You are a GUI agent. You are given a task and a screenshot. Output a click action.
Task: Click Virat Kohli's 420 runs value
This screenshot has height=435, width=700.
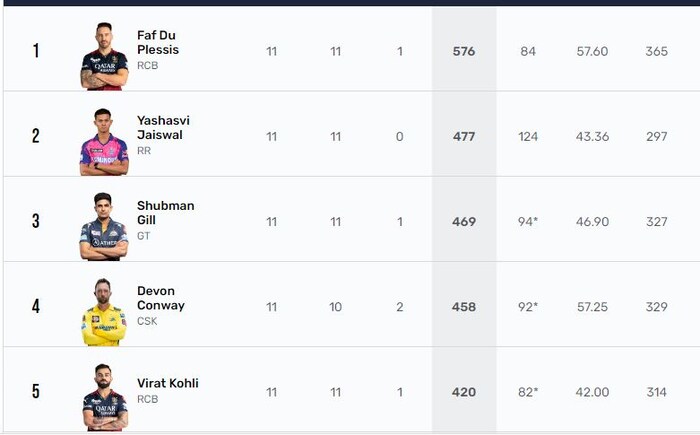(464, 392)
